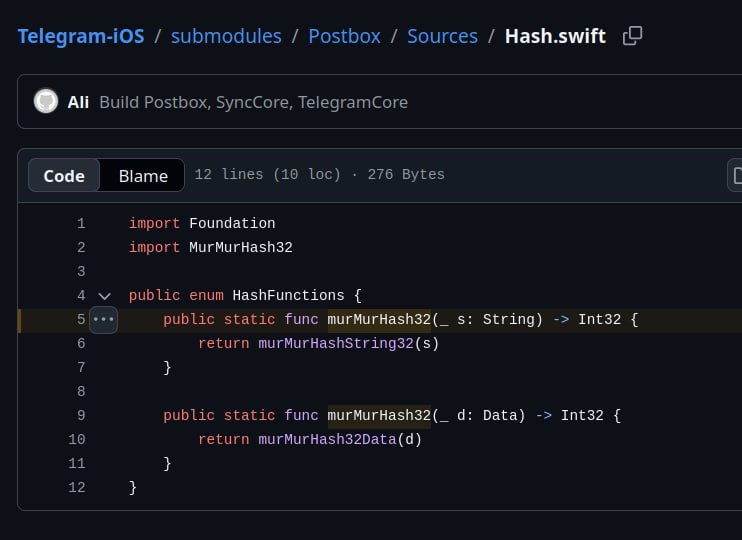The height and width of the screenshot is (540, 742).
Task: Copy file path icon next to Hash.swift
Action: click(x=632, y=36)
